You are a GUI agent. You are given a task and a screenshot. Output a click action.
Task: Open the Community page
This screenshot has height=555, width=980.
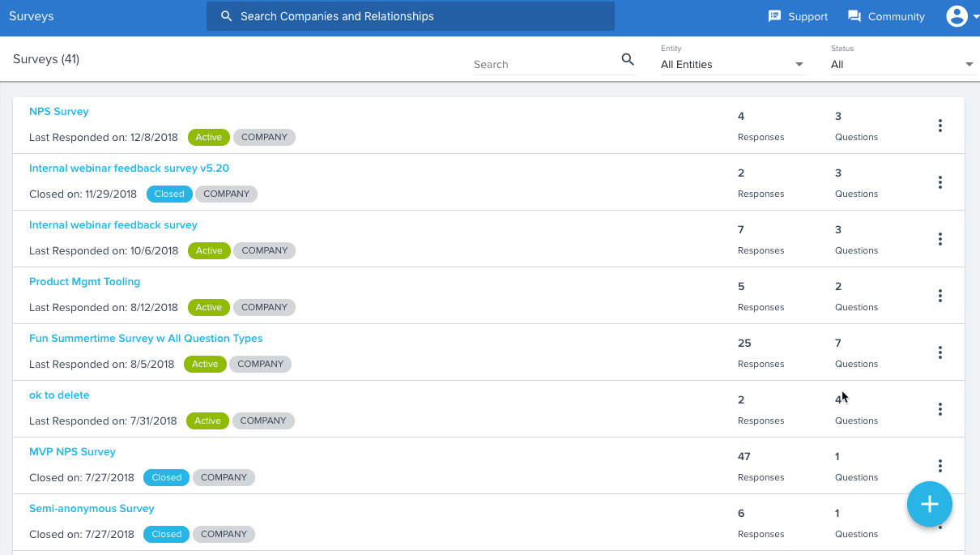885,16
